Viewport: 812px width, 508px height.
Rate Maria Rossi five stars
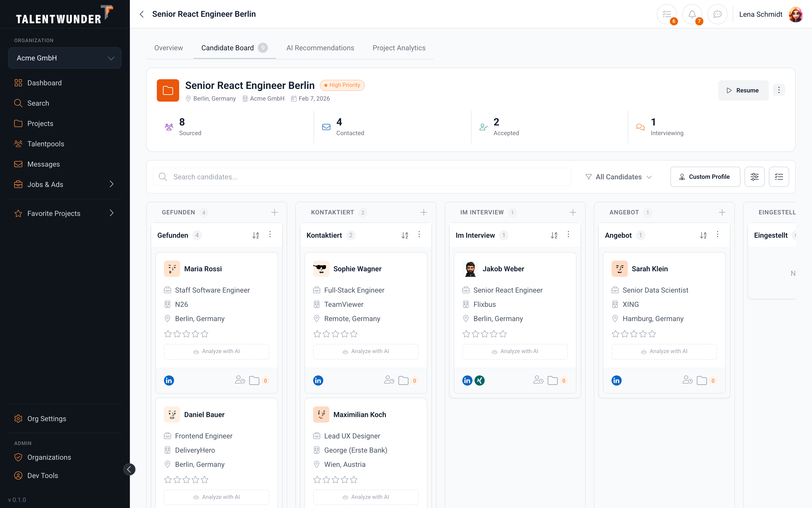click(x=204, y=334)
